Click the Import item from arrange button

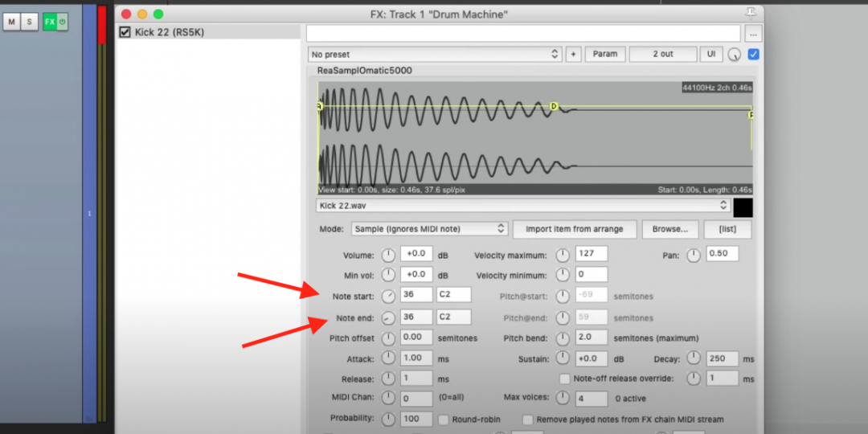tap(574, 229)
